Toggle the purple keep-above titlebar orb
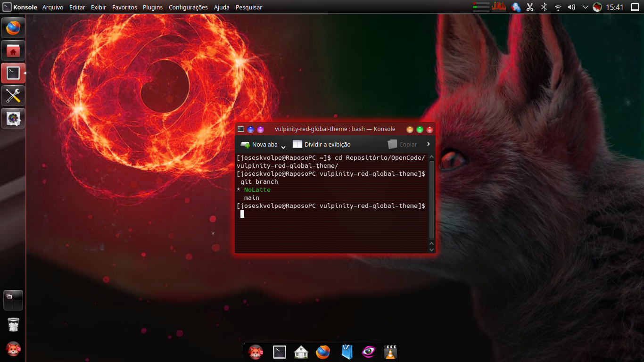Screen dimensions: 644x362 point(260,129)
